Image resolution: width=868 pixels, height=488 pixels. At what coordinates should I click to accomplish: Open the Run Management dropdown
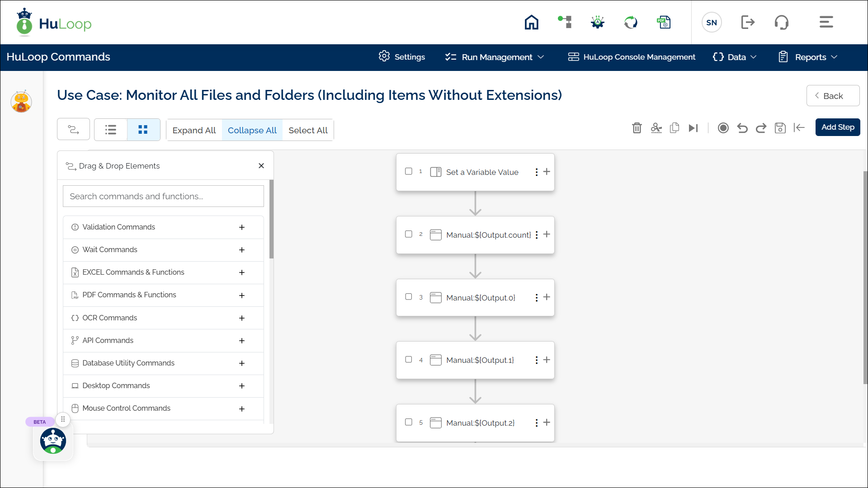(x=495, y=57)
